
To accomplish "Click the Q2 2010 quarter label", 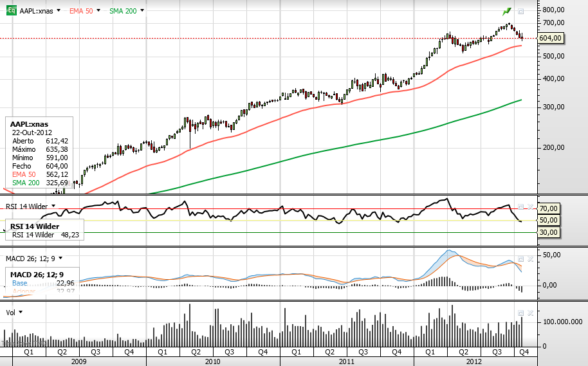I will tap(196, 352).
